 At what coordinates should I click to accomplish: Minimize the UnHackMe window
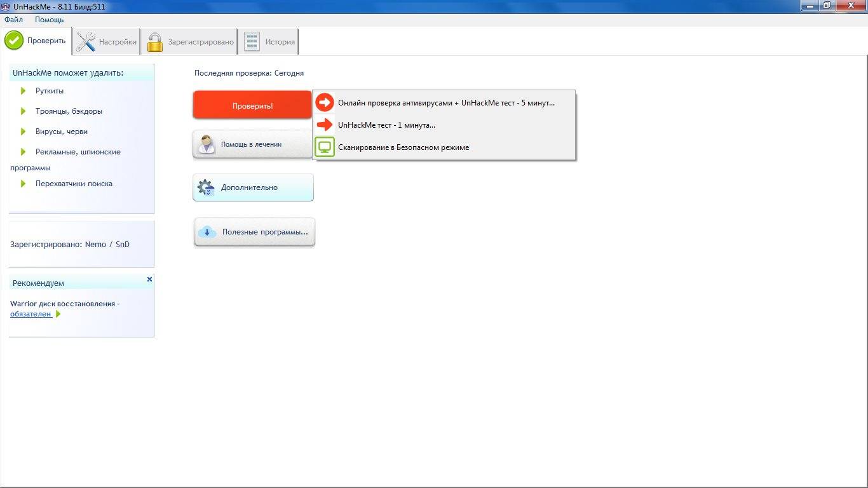(810, 6)
